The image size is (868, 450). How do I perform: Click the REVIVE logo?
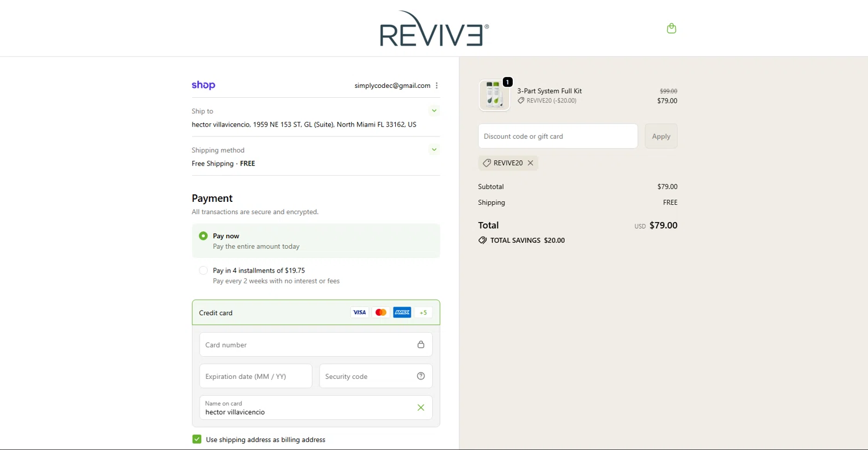pos(434,28)
